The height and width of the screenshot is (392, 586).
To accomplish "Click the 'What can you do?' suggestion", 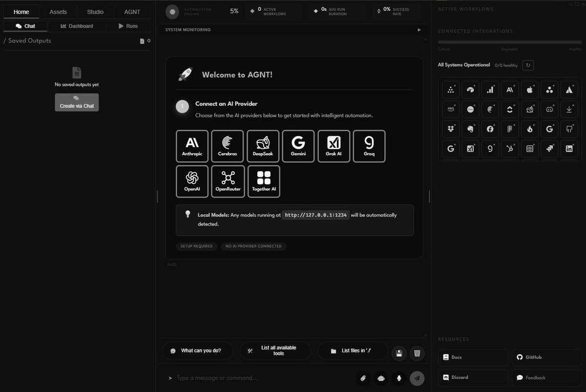I will click(x=198, y=351).
